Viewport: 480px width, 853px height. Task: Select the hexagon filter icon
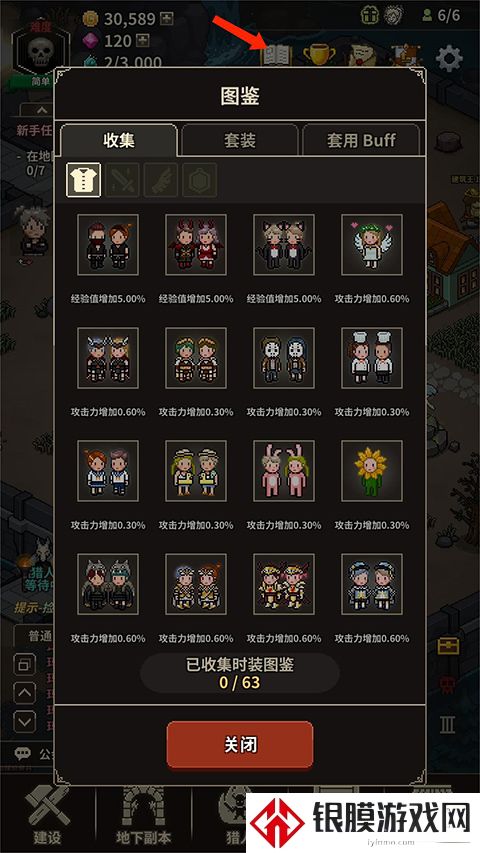(199, 180)
